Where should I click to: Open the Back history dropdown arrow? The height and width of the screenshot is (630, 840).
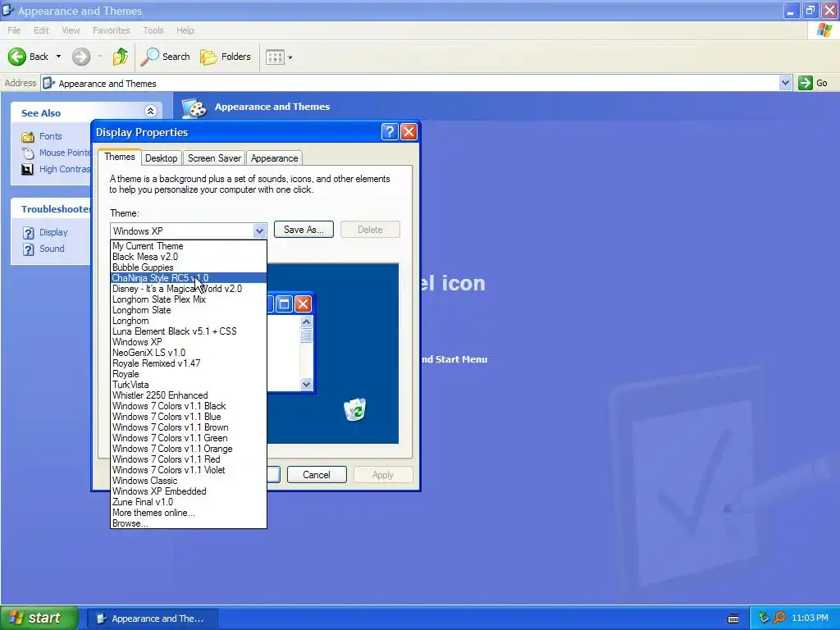pyautogui.click(x=58, y=57)
